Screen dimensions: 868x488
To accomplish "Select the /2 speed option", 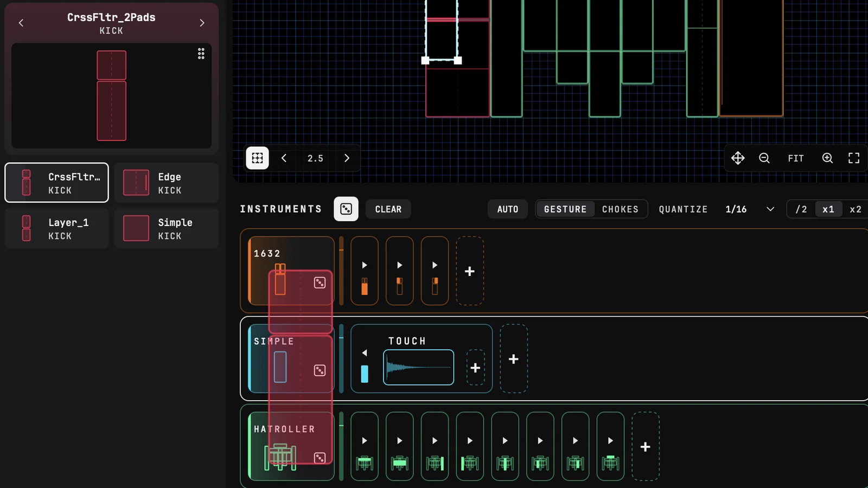I will 801,209.
